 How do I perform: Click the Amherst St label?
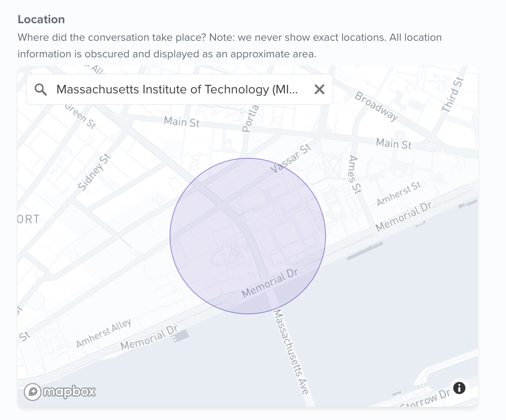click(x=399, y=193)
